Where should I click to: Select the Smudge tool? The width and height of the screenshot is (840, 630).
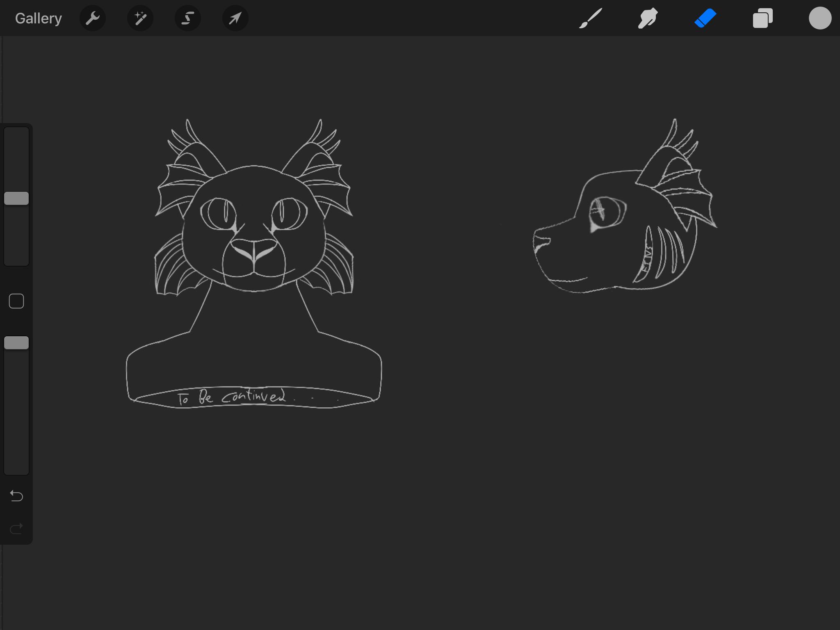(648, 18)
